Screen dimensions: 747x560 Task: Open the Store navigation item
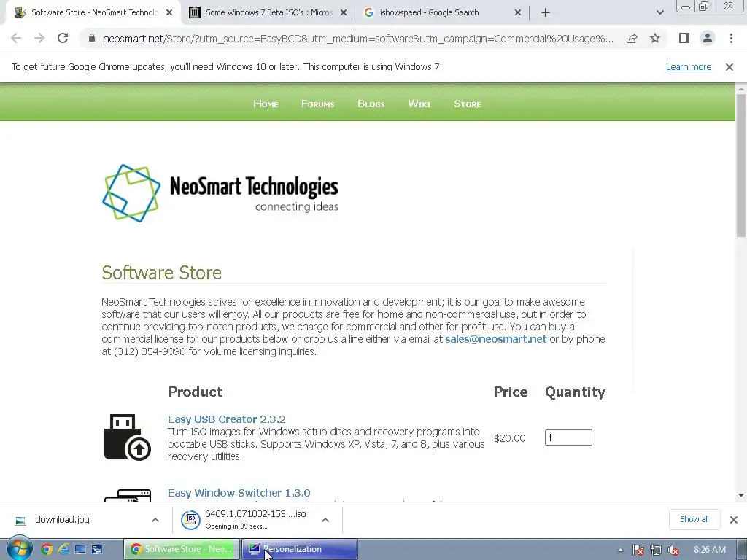pos(468,104)
